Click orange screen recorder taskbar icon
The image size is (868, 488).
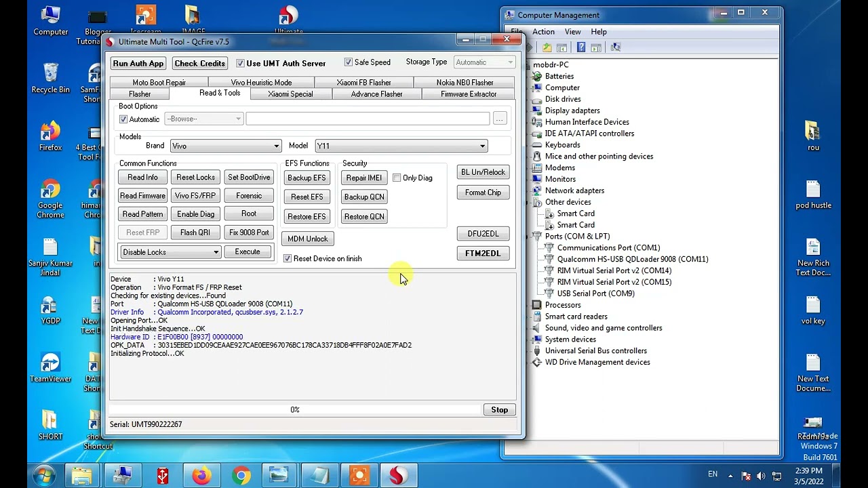click(359, 476)
